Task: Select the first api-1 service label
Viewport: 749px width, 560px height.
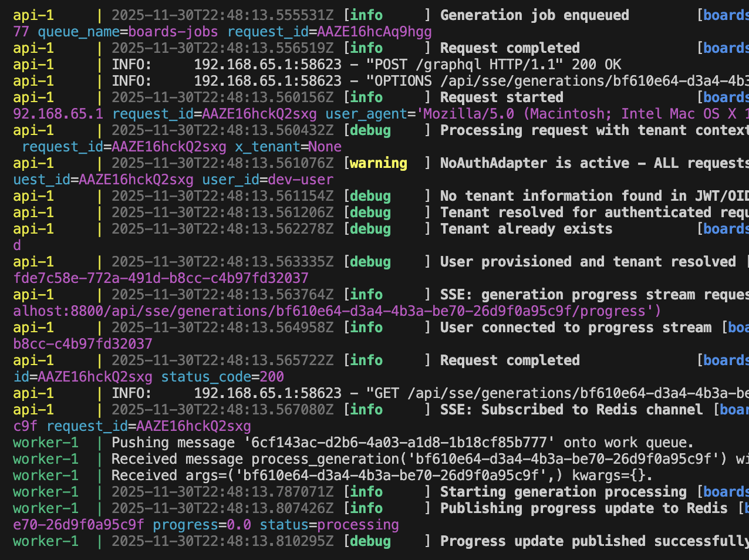Action: pyautogui.click(x=32, y=15)
